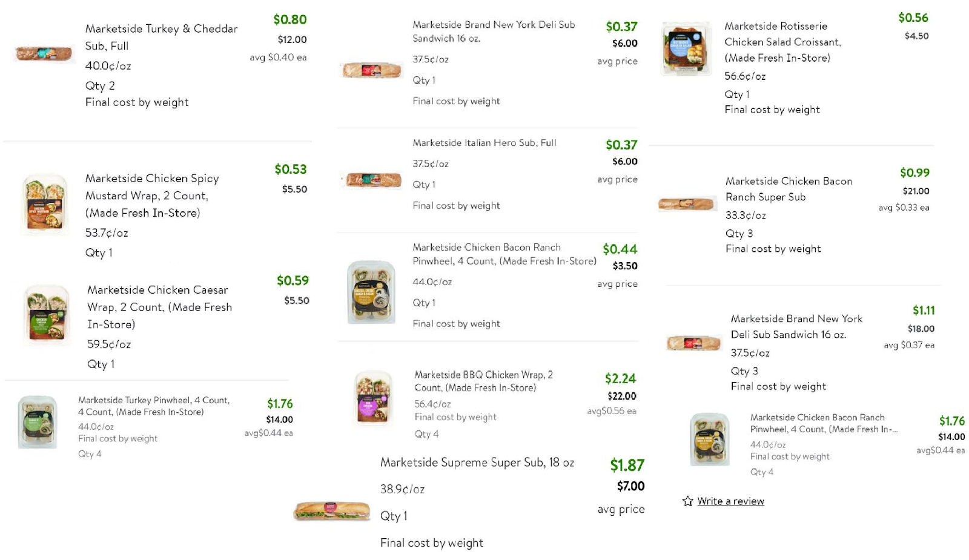Viewport: 969px width, 560px height.
Task: Click the $1.87 price of Supreme Super Sub
Action: click(627, 465)
